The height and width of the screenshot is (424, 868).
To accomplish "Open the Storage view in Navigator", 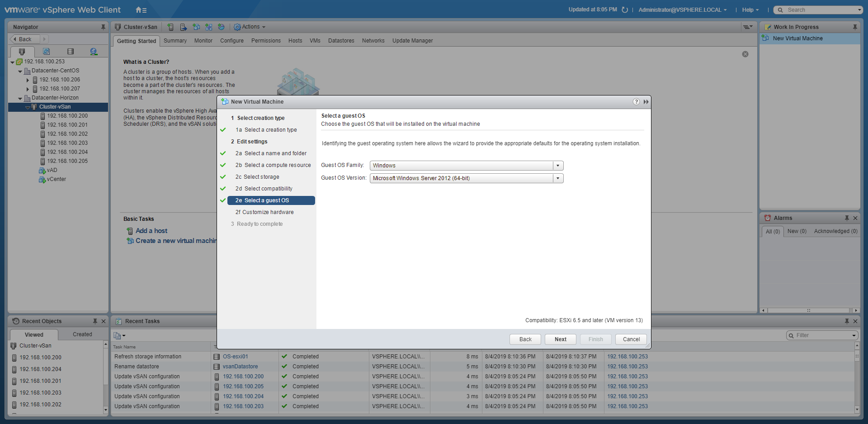I will [70, 52].
